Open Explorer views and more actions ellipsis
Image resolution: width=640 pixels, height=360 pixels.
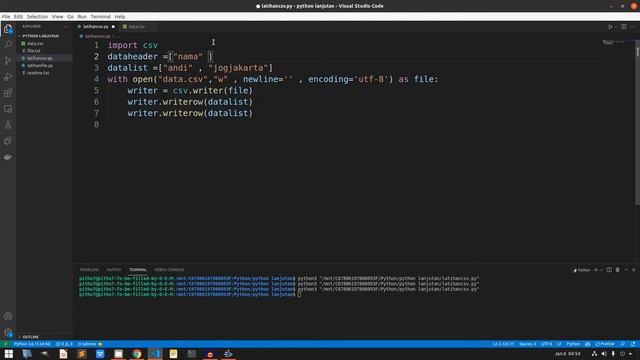pos(65,27)
